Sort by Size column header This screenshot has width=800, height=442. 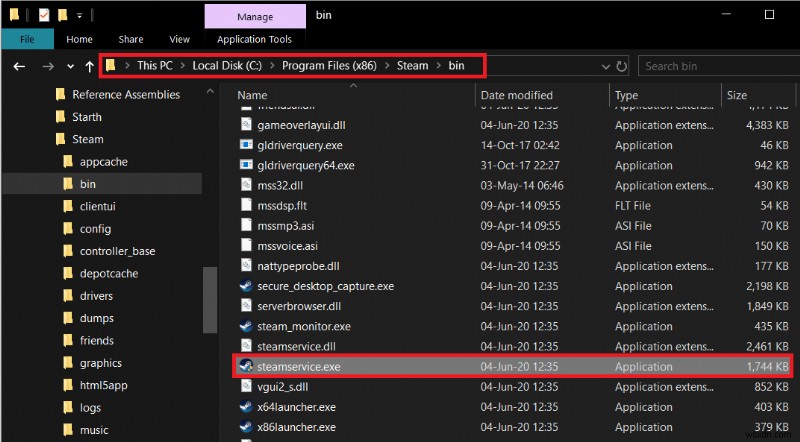click(x=737, y=95)
